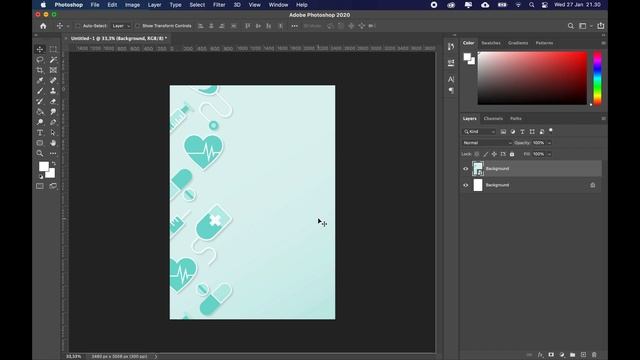Select the Dodge tool
Image resolution: width=640 pixels, height=360 pixels.
40,122
